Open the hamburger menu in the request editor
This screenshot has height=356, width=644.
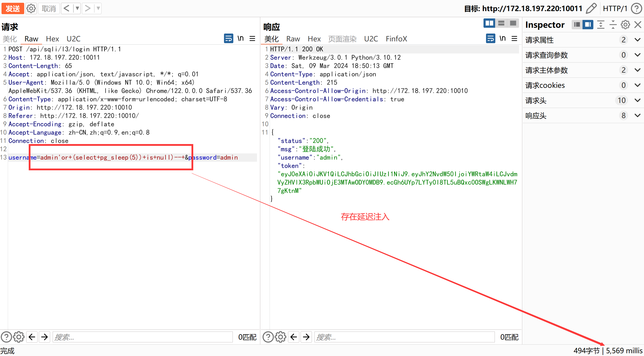(x=252, y=38)
